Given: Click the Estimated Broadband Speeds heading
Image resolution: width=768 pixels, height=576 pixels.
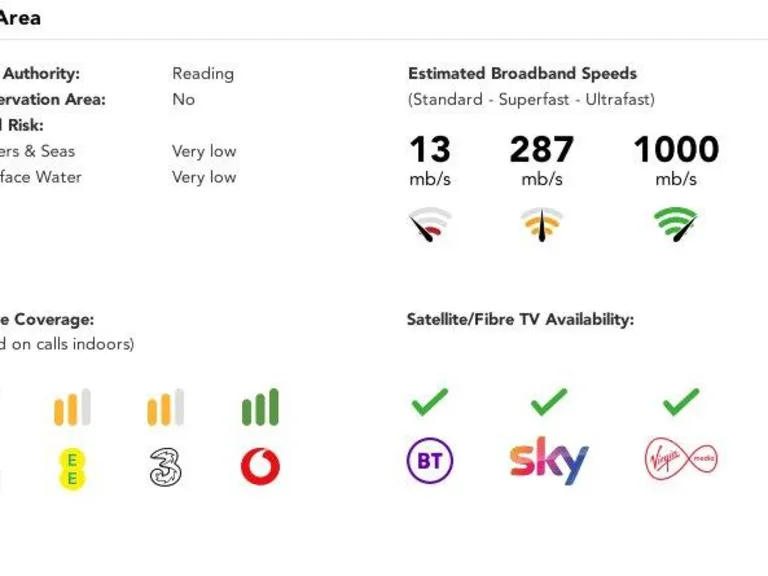Looking at the screenshot, I should click(x=522, y=73).
